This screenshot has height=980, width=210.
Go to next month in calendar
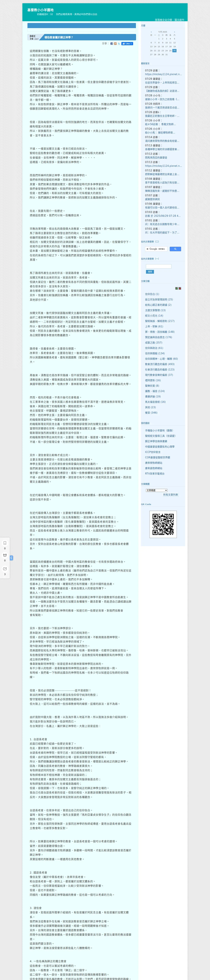click(174, 32)
